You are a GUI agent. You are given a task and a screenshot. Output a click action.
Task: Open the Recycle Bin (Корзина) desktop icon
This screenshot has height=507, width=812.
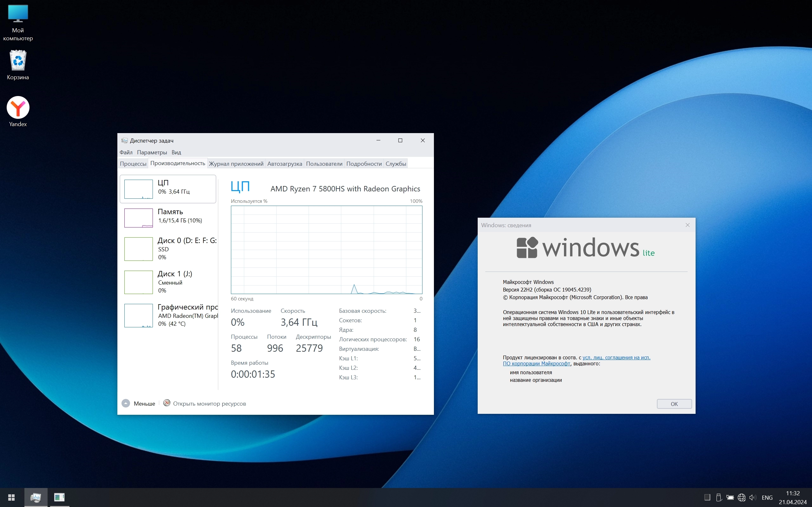click(x=18, y=61)
